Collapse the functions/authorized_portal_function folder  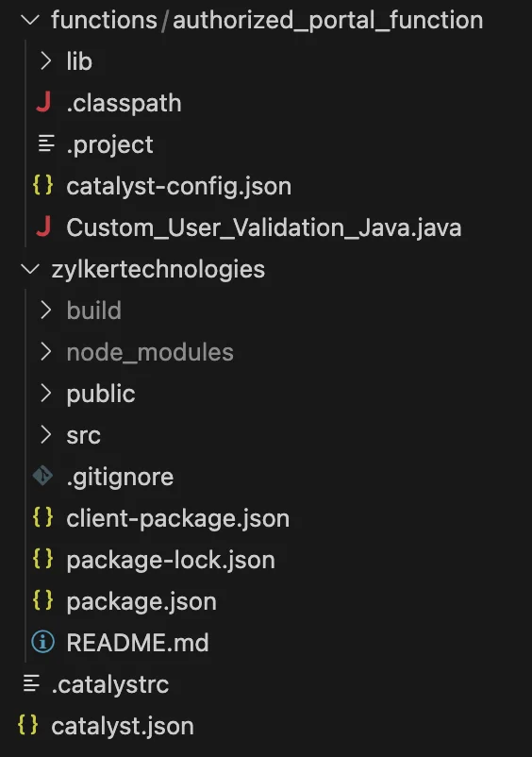tap(30, 20)
